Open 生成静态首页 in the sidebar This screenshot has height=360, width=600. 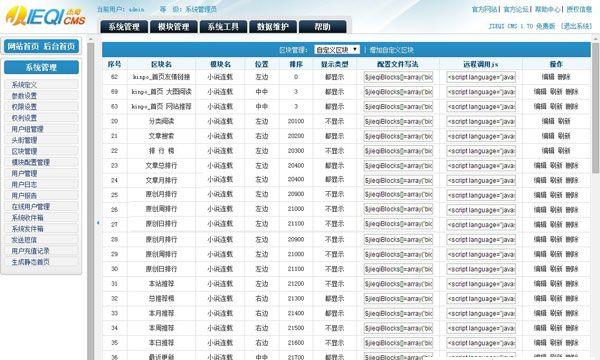point(31,262)
